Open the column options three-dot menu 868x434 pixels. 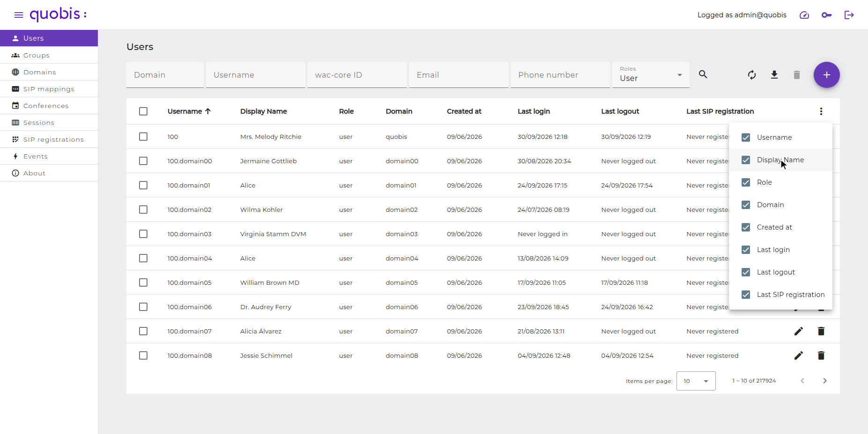tap(821, 111)
